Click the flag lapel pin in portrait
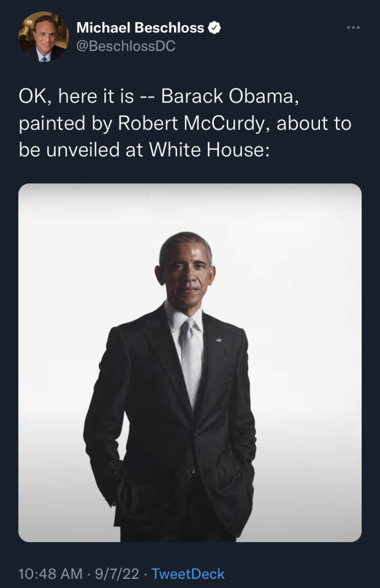The height and width of the screenshot is (588, 380). point(218,339)
